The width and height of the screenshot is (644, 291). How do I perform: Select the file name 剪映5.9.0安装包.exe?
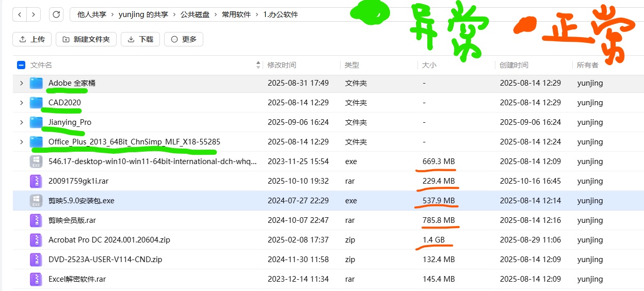[82, 201]
